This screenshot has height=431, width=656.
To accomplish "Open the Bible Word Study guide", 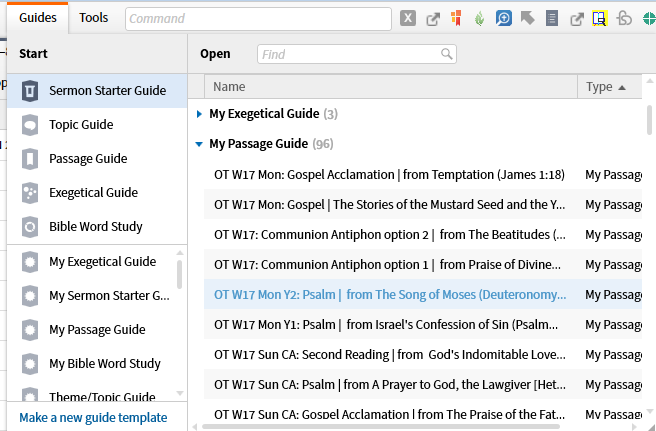I will point(96,227).
